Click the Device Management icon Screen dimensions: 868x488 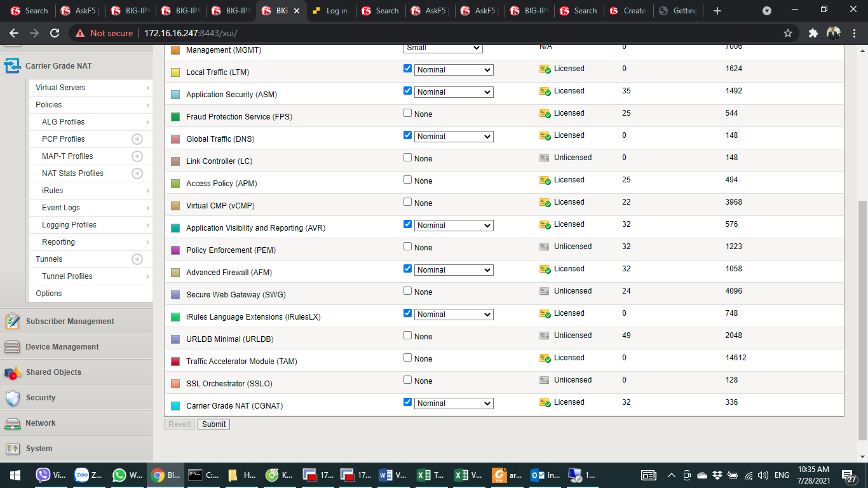[x=12, y=347]
